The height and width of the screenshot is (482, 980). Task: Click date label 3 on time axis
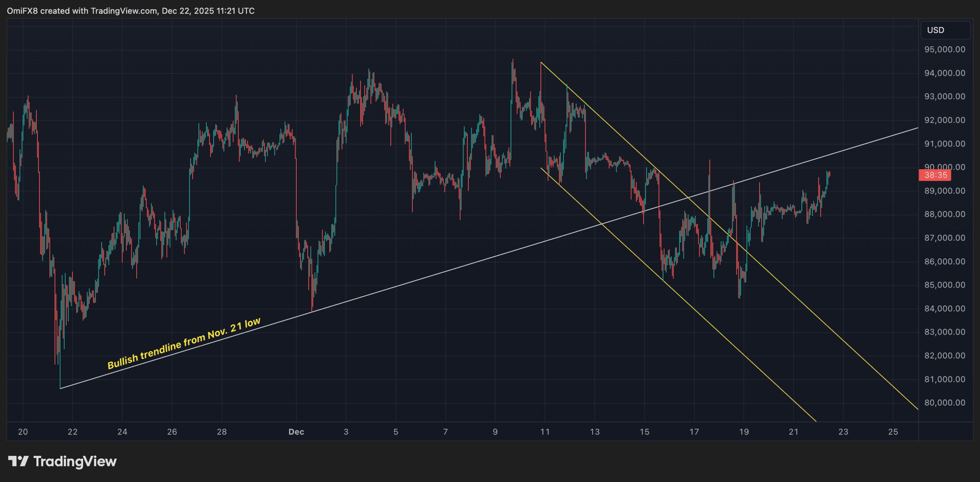coord(346,432)
